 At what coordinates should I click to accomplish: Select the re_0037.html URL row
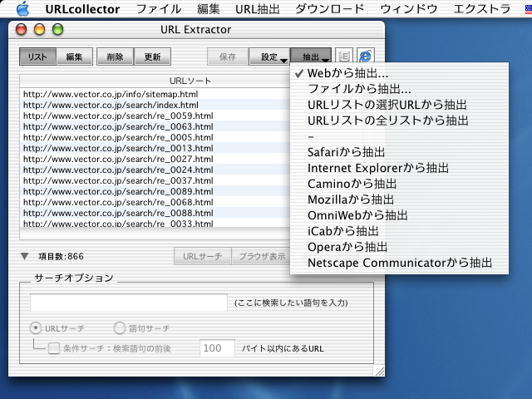click(155, 180)
